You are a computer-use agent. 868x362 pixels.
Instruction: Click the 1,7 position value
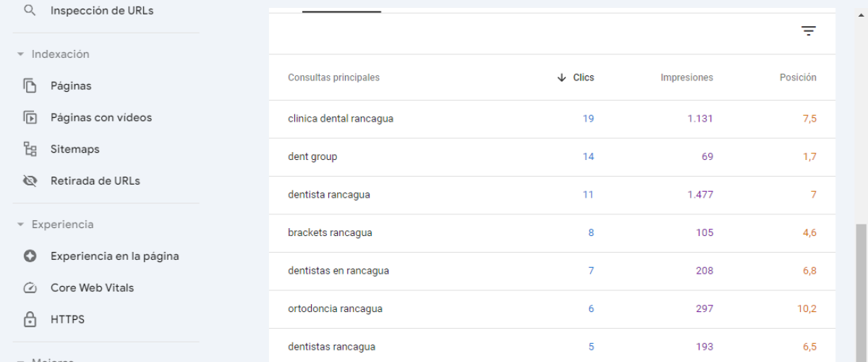809,156
